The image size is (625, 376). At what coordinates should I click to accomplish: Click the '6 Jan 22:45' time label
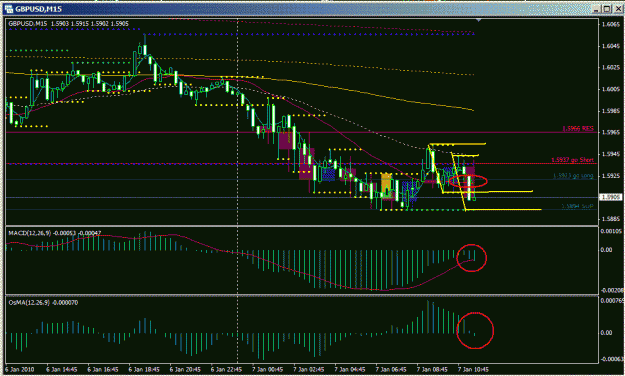[226, 370]
